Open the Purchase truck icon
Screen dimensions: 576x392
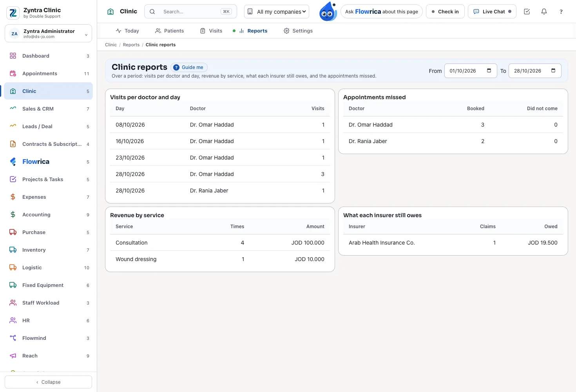click(x=13, y=232)
